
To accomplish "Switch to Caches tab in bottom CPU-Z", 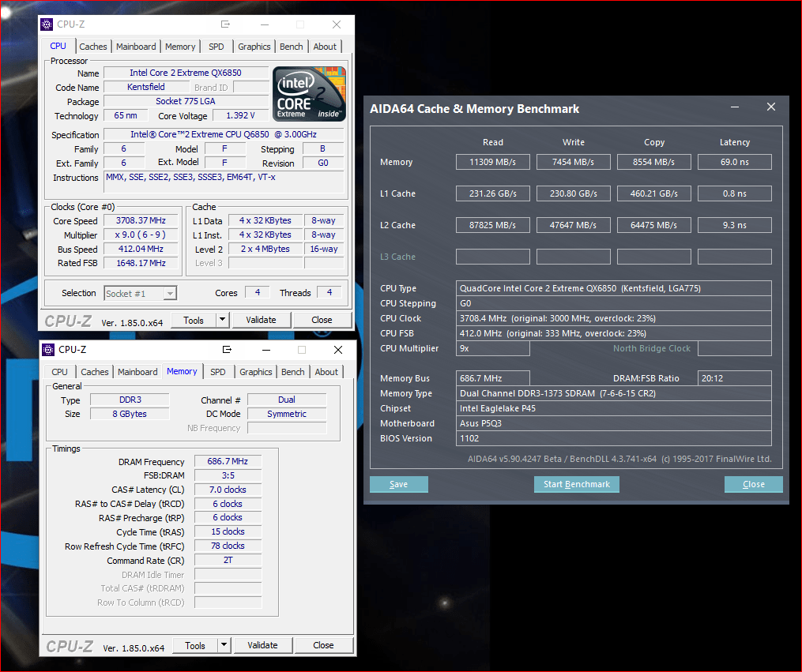I will coord(95,372).
